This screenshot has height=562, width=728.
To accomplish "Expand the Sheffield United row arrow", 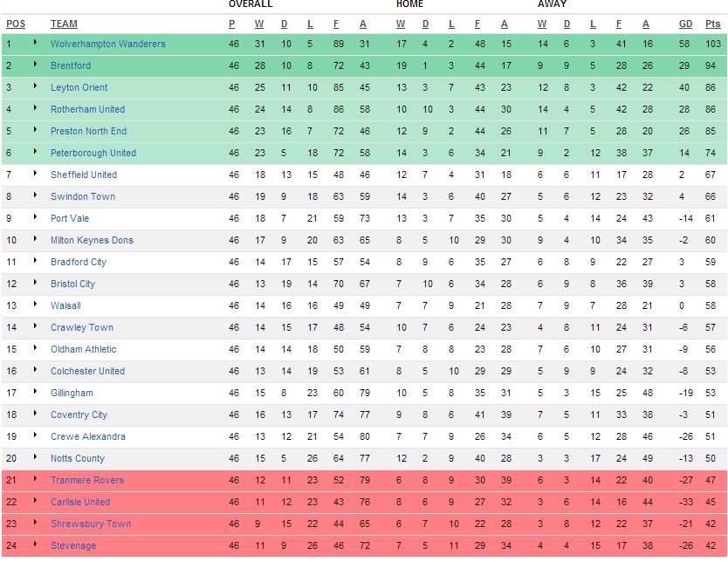I will point(36,174).
